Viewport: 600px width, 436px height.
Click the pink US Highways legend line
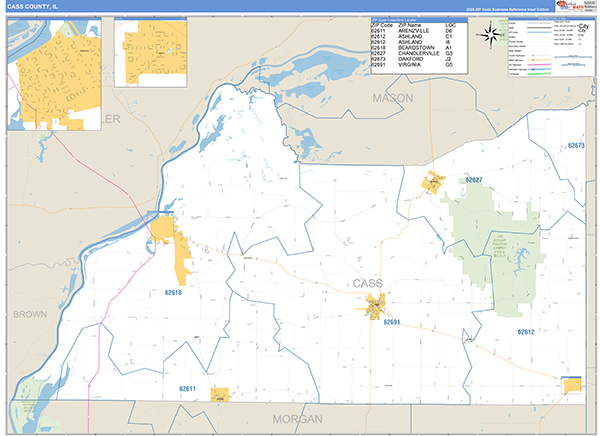pyautogui.click(x=539, y=65)
